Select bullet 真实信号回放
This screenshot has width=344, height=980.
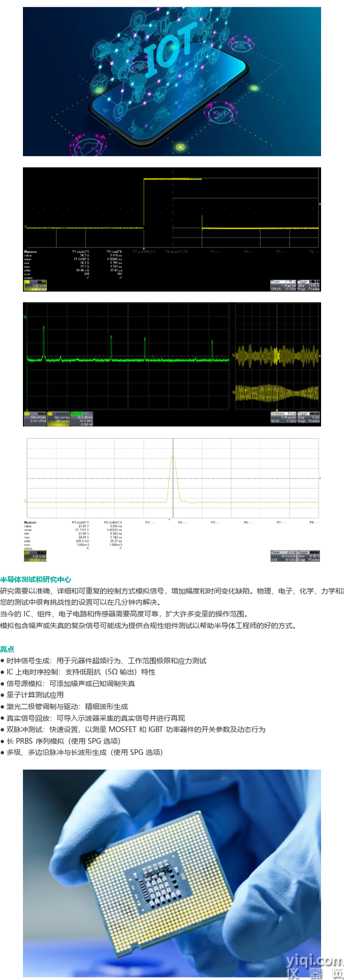(93, 718)
